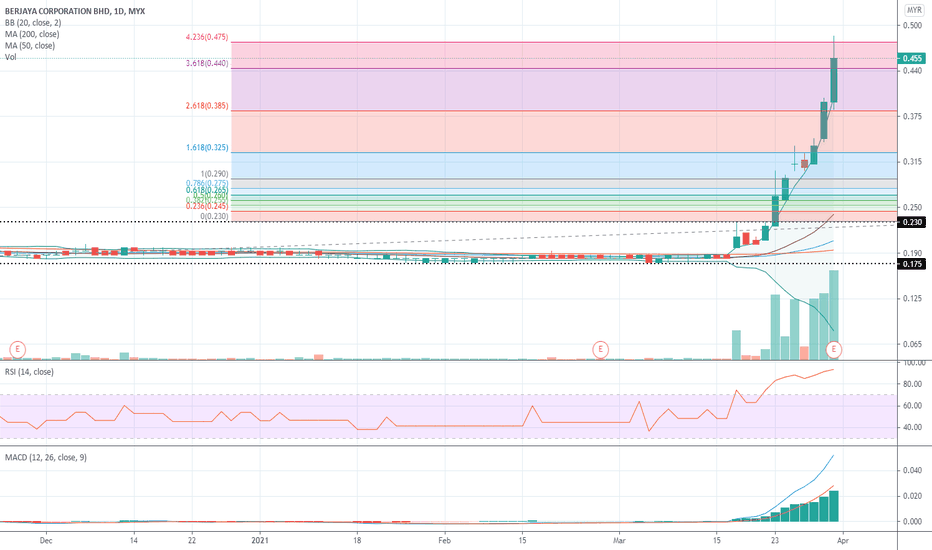Viewport: 932px width, 550px height.
Task: Click the 2.618(0.385) Fibonacci level label
Action: point(207,106)
